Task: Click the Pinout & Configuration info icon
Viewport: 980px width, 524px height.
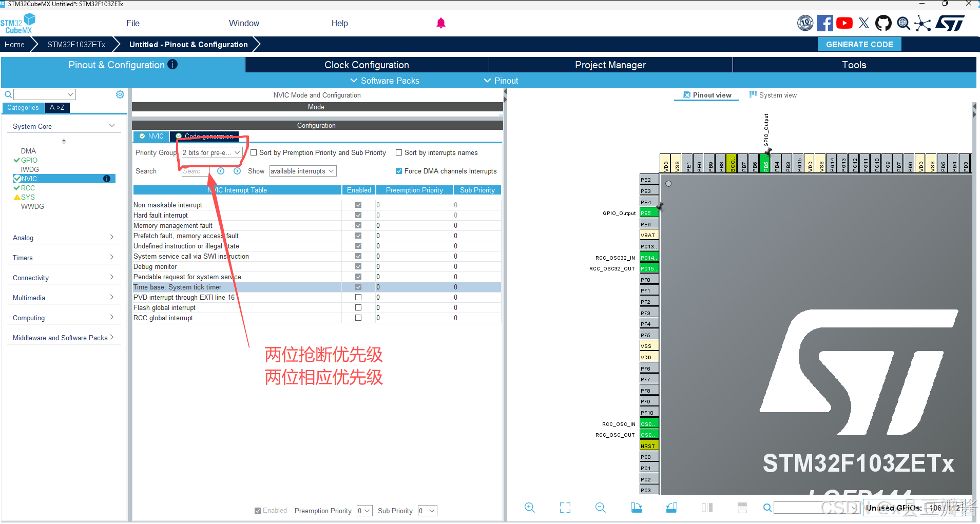Action: 172,65
